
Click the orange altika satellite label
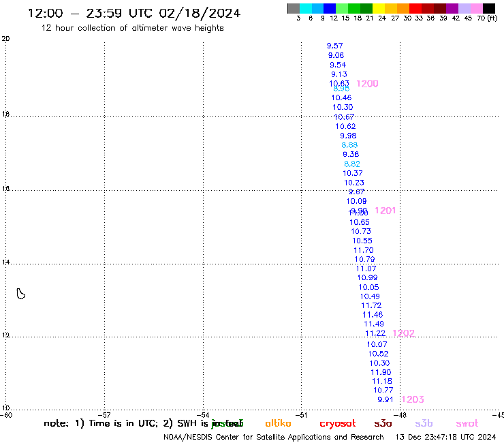pos(278,423)
